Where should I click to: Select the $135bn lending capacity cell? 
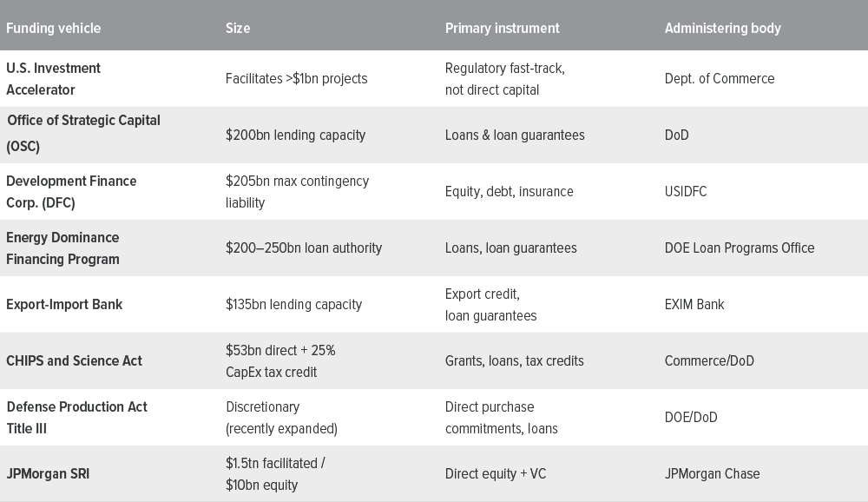coord(294,304)
